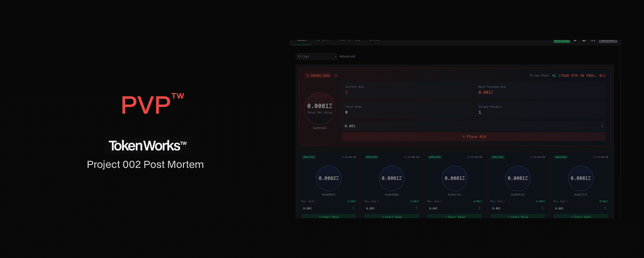Click the 0.0002Ξ pot circle for 0x04094C

click(x=329, y=178)
